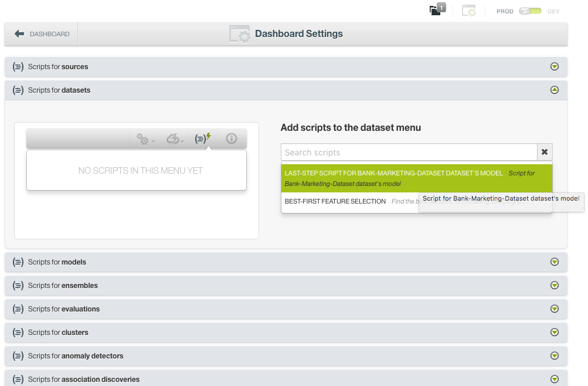Switch the environment toggle from PROD to DEV
The image size is (588, 386).
[x=529, y=11]
